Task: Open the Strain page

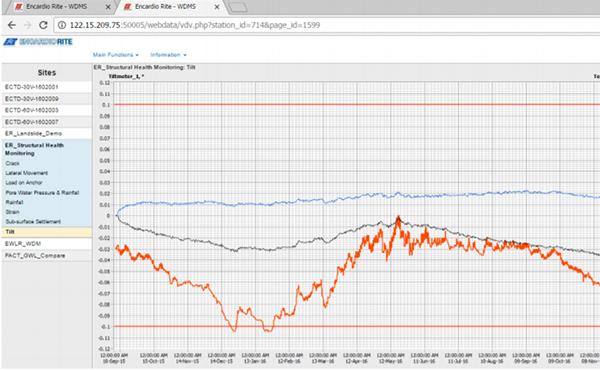Action: tap(12, 212)
